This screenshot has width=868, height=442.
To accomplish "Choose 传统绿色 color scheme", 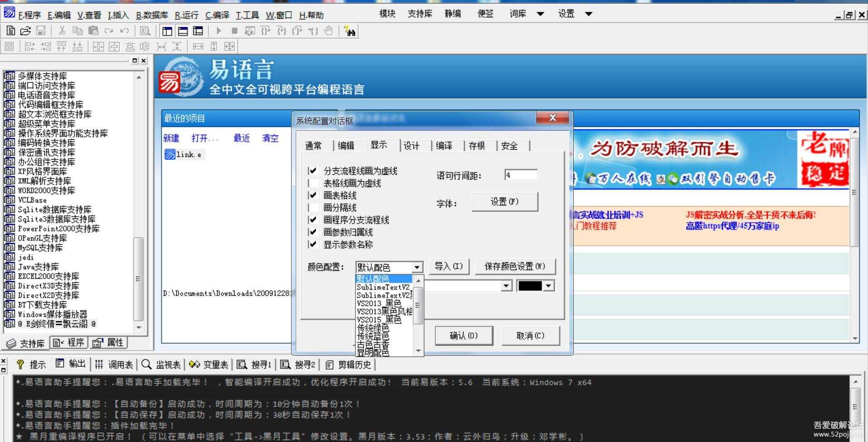I will click(384, 328).
